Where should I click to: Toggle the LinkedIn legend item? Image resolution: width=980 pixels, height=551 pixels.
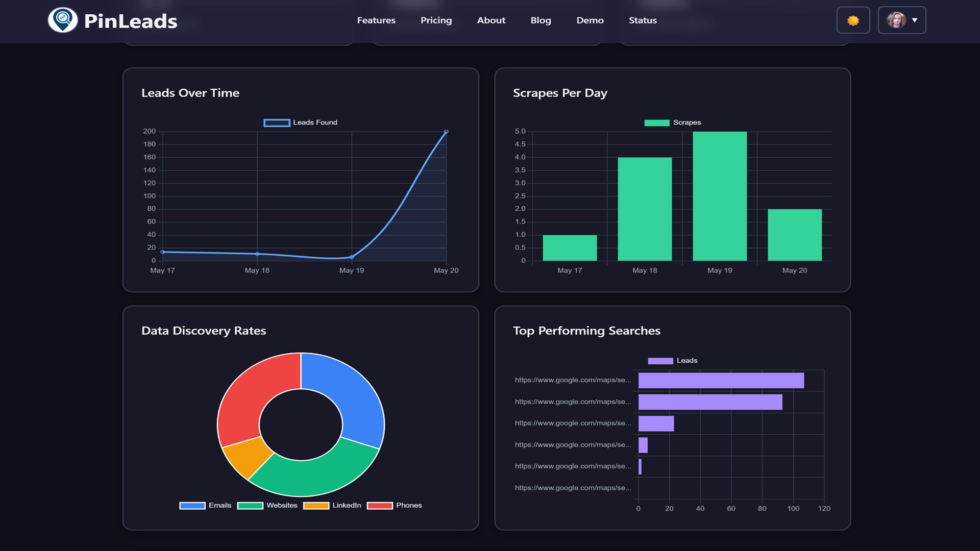332,506
